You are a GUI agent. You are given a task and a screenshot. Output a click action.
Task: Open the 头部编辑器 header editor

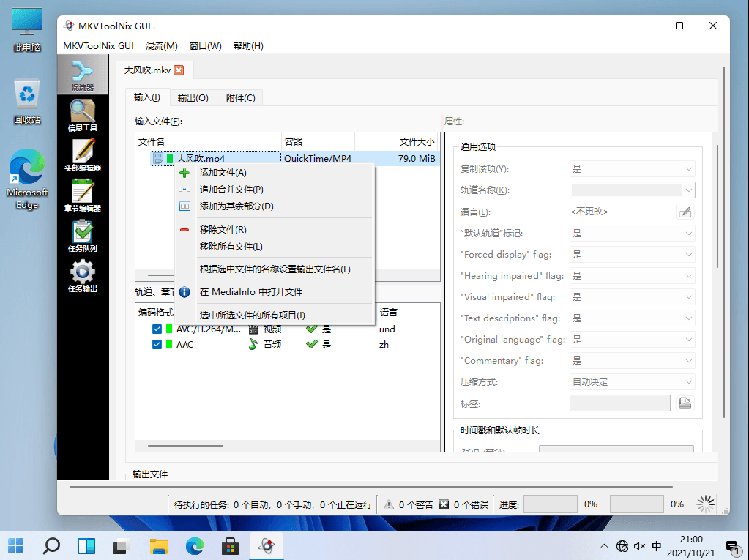click(83, 155)
